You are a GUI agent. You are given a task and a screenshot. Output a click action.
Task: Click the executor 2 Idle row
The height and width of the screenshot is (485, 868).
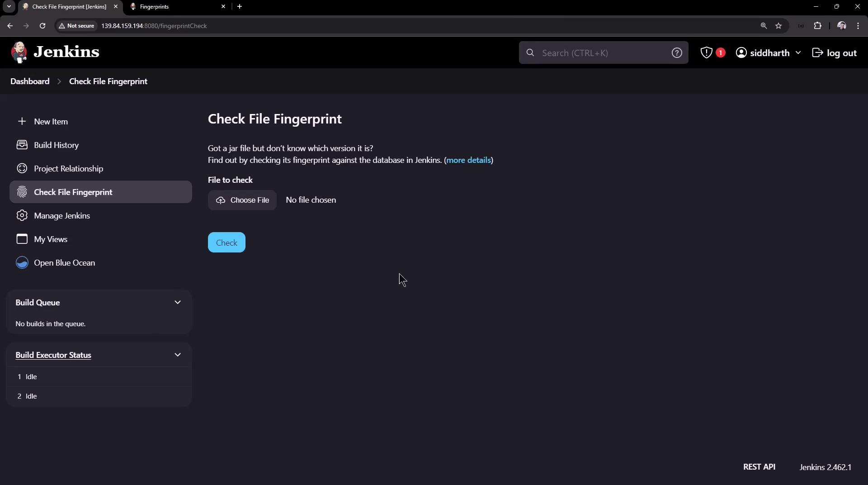click(99, 396)
